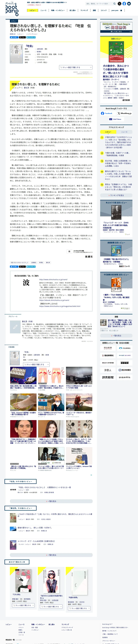Expand the top ネット書店で購入する dropdown
The image size is (138, 644).
76,68
